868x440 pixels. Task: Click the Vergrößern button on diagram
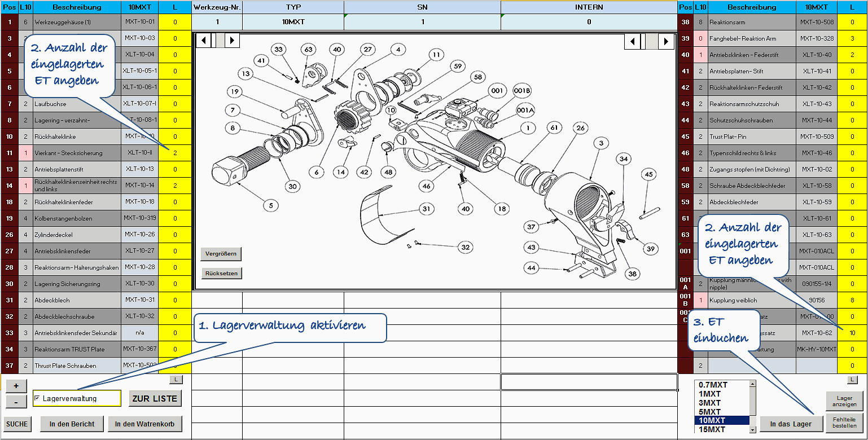click(x=221, y=253)
